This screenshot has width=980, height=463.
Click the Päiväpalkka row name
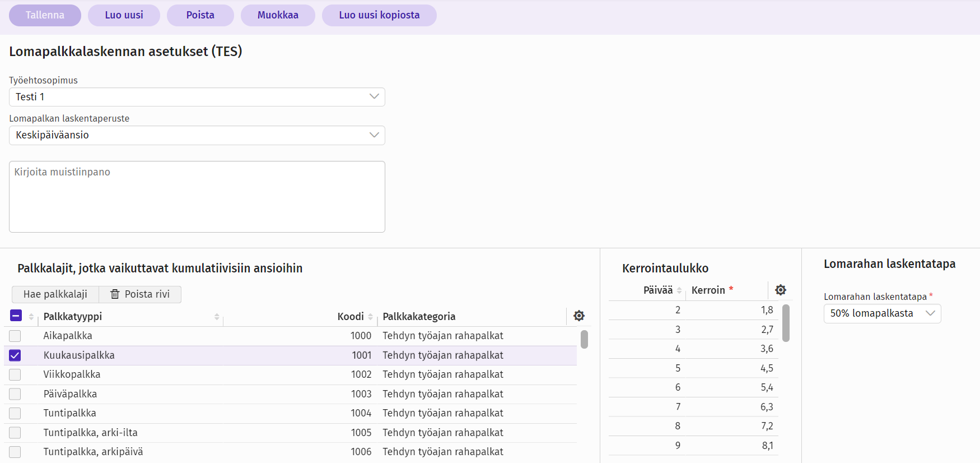point(70,394)
